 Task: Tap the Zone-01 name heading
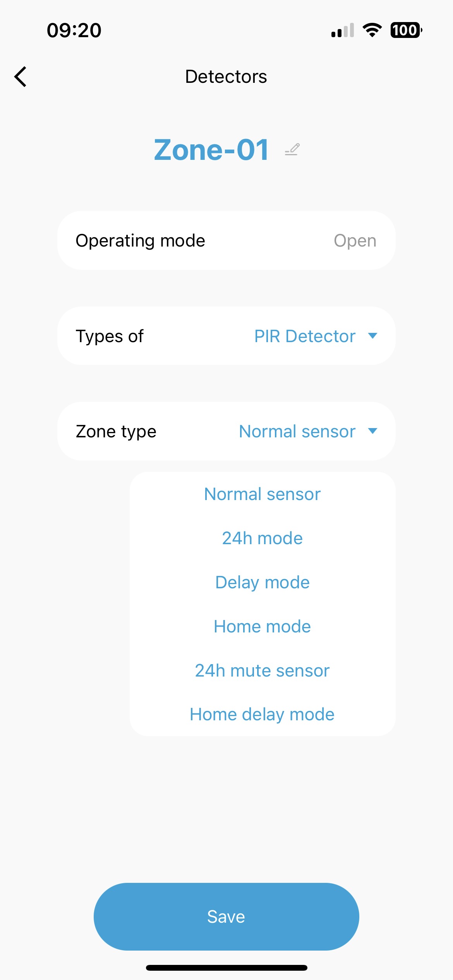coord(211,150)
